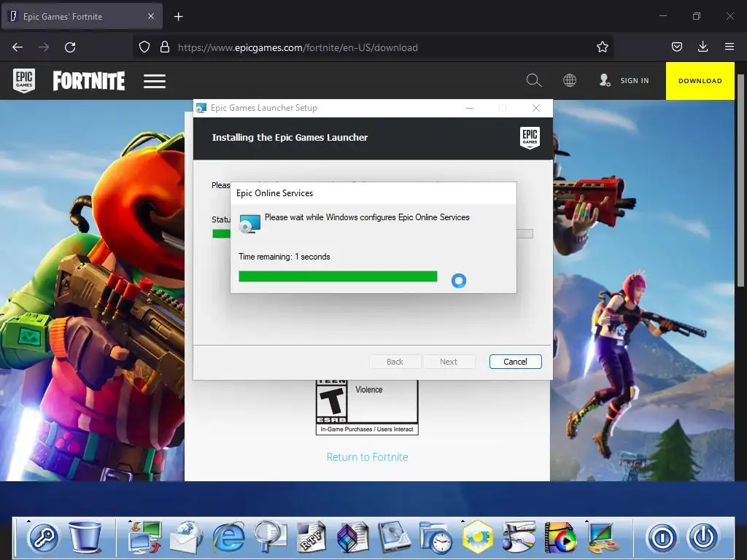
Task: Click the Save to Pocket icon
Action: (x=676, y=47)
